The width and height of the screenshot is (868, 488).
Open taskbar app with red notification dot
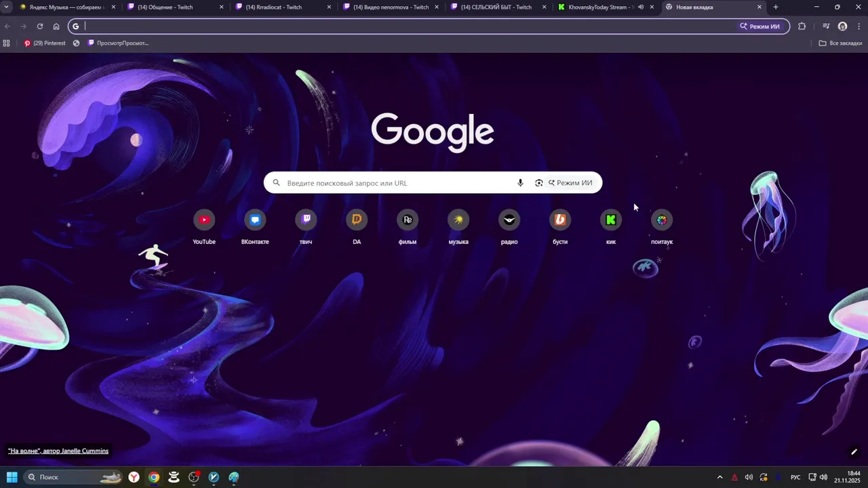pos(194,477)
